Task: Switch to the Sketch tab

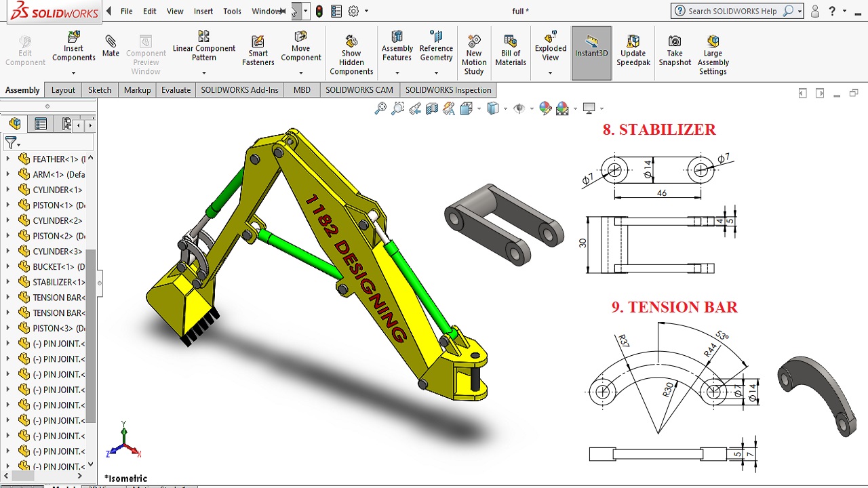Action: click(x=100, y=90)
